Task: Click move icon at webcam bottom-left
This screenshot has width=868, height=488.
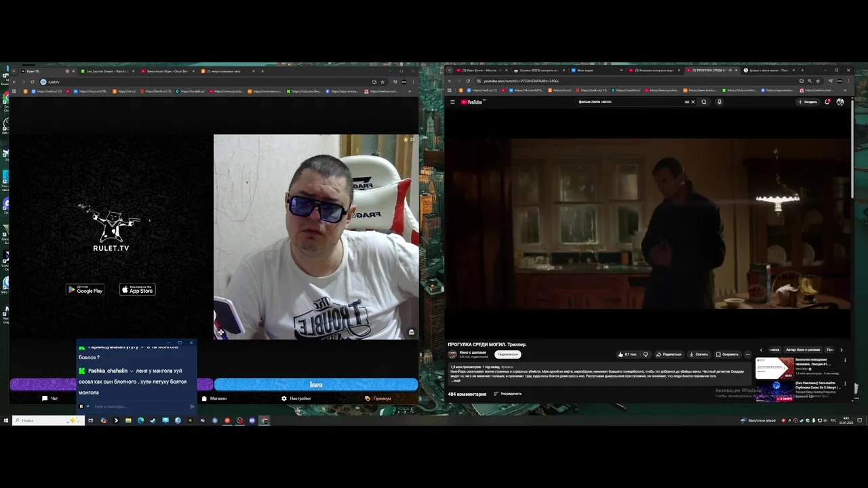Action: [x=220, y=332]
